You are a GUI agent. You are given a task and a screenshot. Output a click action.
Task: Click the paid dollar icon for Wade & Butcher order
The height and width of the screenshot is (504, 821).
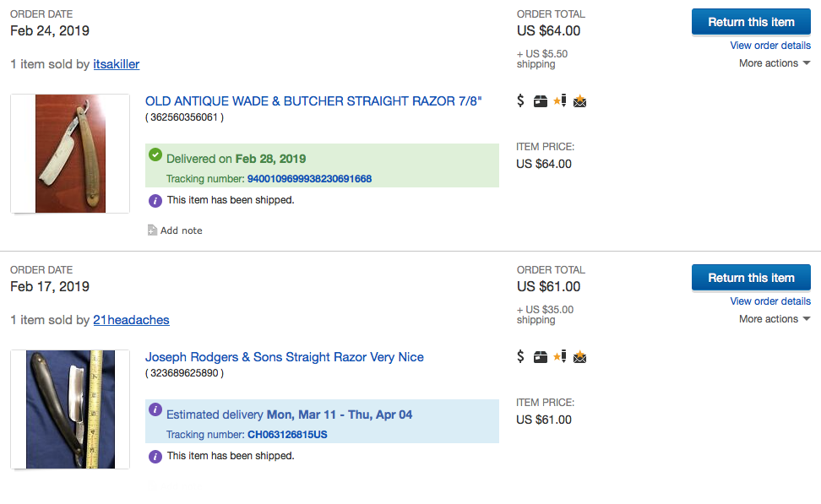(x=521, y=101)
